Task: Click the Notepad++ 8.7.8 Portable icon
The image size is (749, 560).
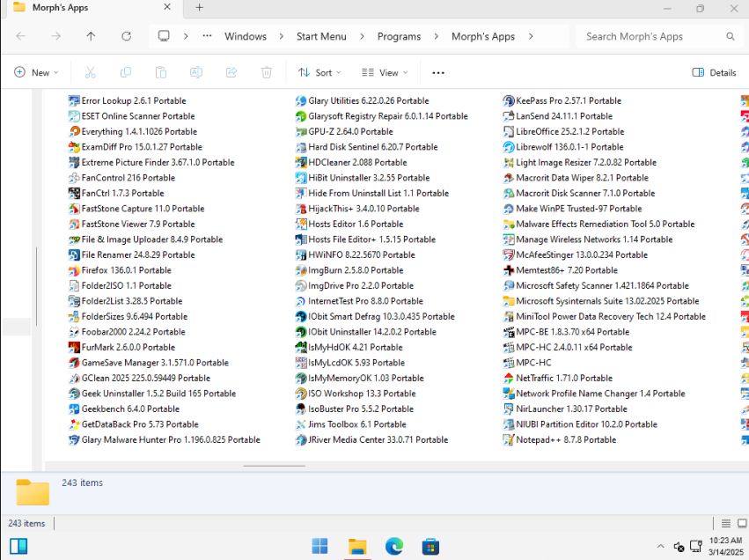Action: click(508, 440)
